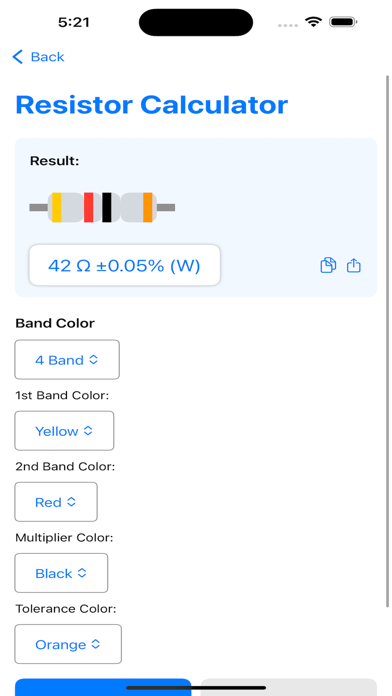Tap the yellow band on resistor image
This screenshot has width=392, height=696.
[x=57, y=207]
